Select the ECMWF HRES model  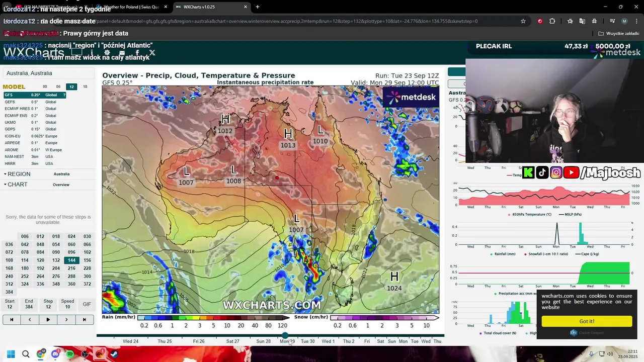pyautogui.click(x=35, y=109)
